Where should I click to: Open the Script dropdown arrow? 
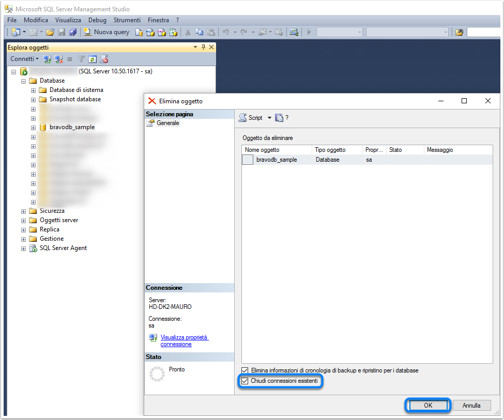point(269,118)
